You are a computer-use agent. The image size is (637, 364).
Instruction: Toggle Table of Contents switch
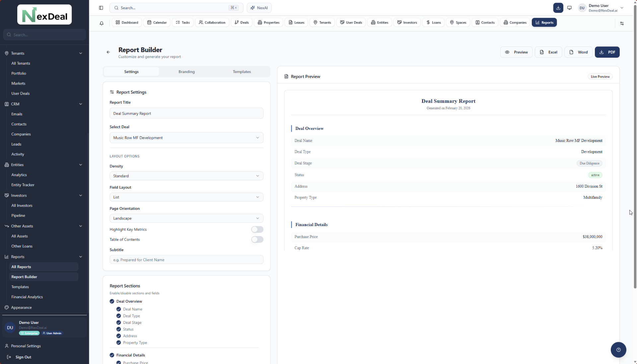257,239
